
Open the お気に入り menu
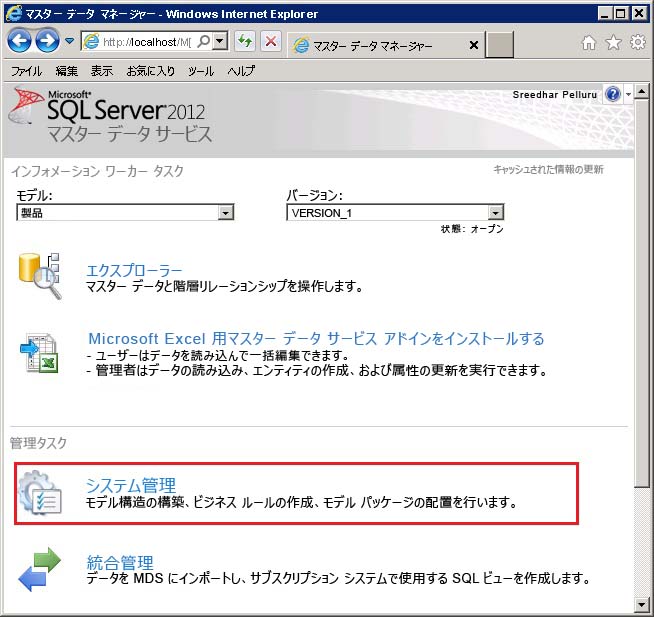151,71
